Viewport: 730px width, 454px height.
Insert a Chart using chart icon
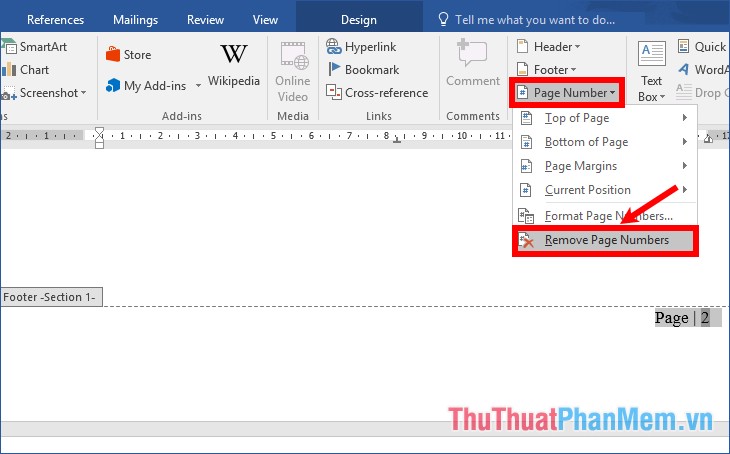click(9, 69)
